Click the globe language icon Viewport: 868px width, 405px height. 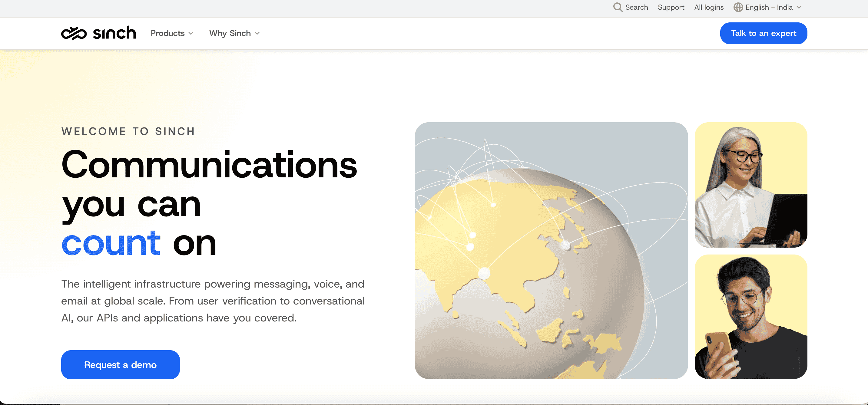738,7
